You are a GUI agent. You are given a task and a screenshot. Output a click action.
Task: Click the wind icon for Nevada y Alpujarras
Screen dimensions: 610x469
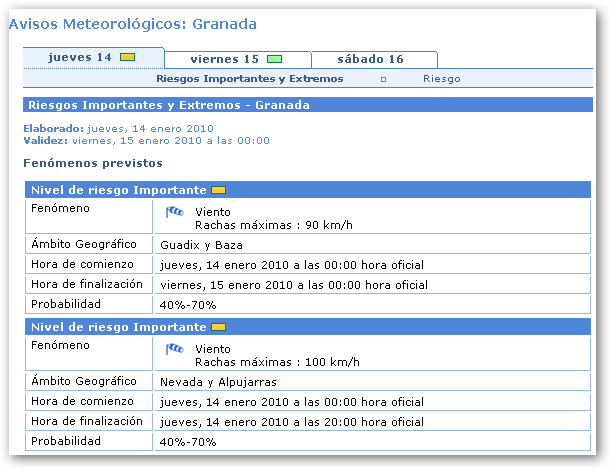[x=175, y=349]
